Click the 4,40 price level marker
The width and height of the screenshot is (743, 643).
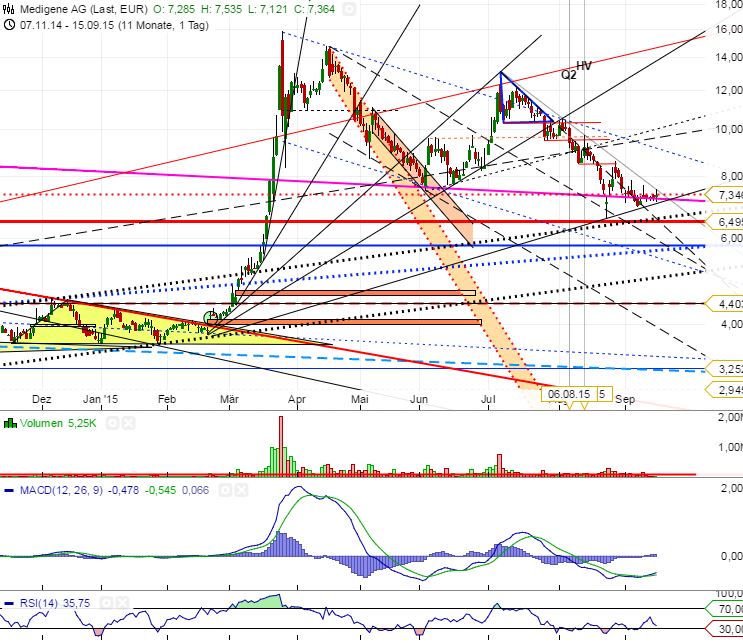[x=726, y=303]
